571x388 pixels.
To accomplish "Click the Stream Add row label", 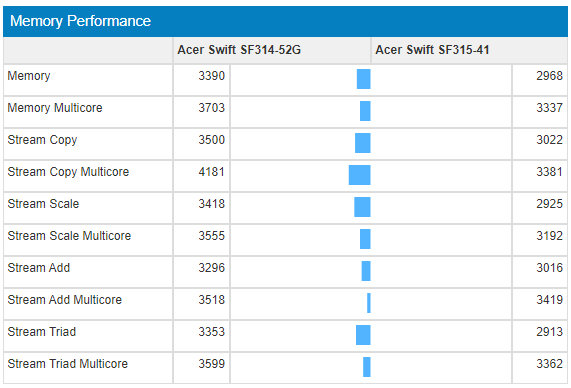I will coord(39,268).
